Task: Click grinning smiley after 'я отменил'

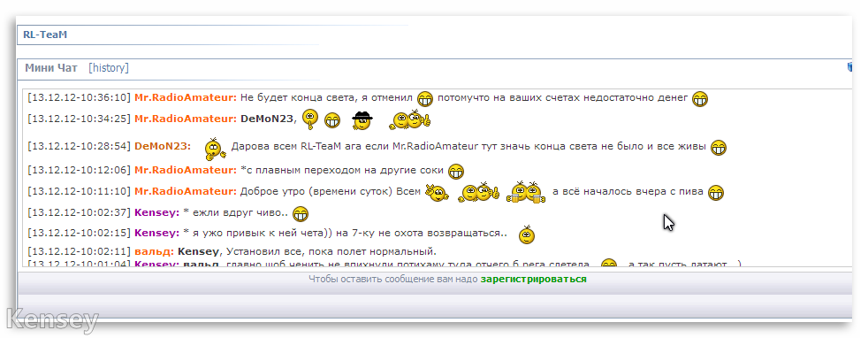Action: 425,98
